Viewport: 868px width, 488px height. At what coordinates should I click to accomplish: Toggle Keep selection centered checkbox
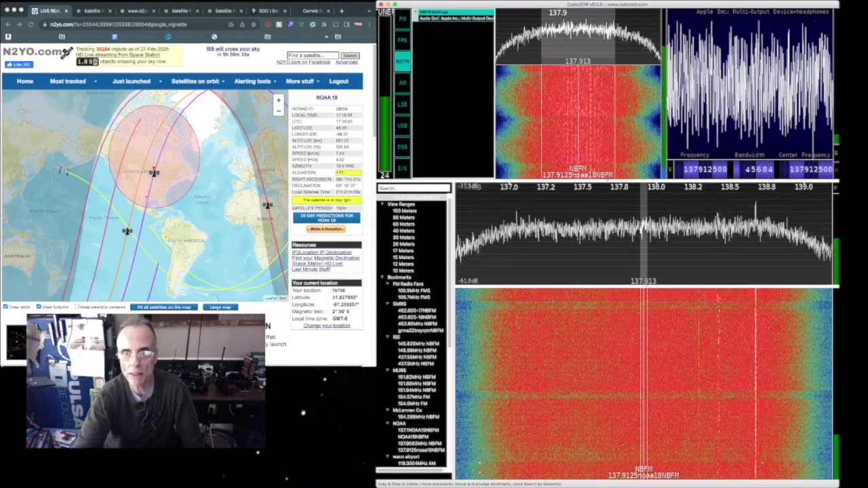[77, 307]
